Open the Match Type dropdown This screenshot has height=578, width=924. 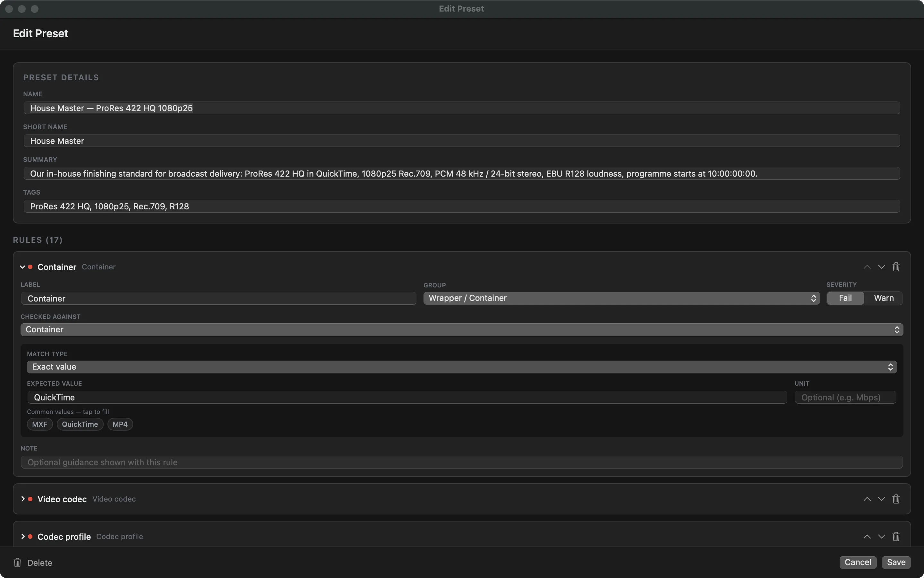pos(462,367)
